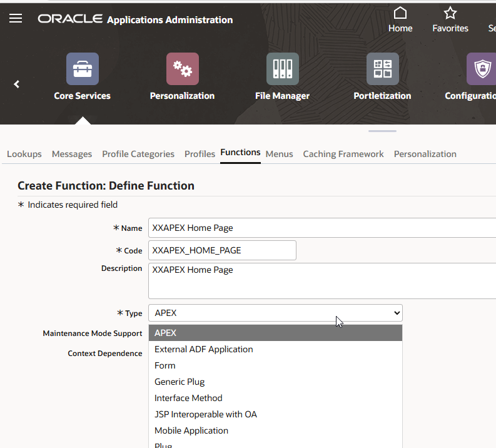The width and height of the screenshot is (496, 448).
Task: Click into the Name input field
Action: pos(322,228)
